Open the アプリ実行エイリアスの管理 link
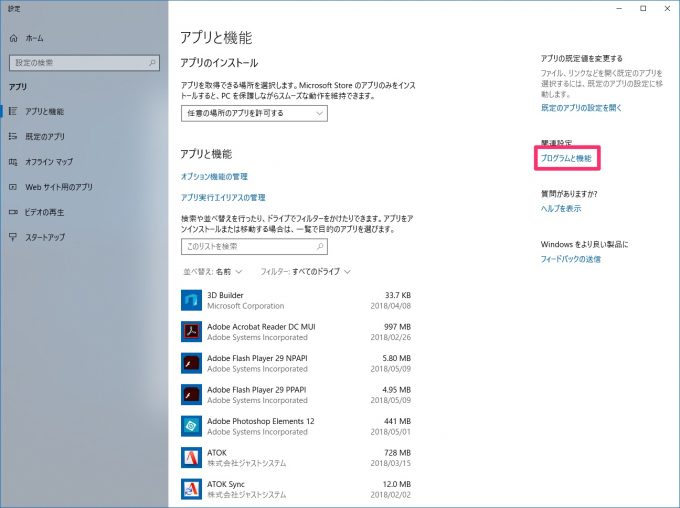The height and width of the screenshot is (508, 680). 223,197
